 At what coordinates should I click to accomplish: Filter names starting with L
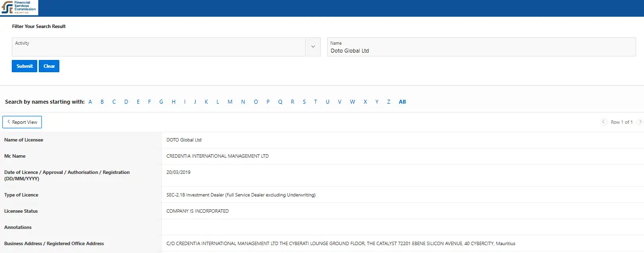pyautogui.click(x=218, y=102)
